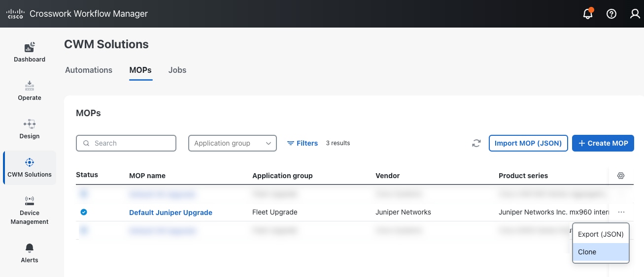Open the Application group dropdown

(x=233, y=143)
